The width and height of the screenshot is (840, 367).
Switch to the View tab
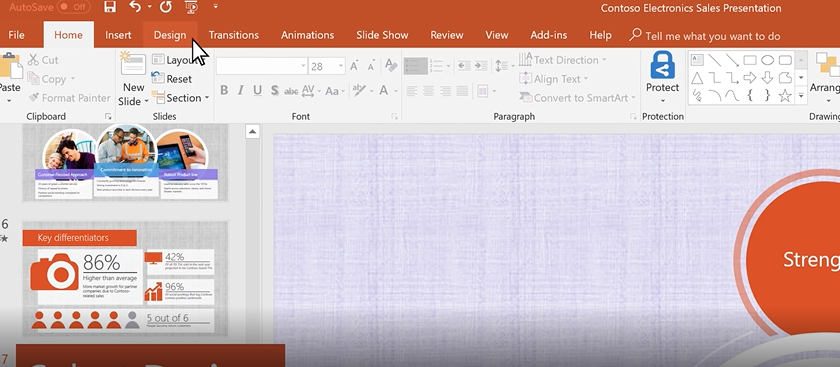[497, 35]
